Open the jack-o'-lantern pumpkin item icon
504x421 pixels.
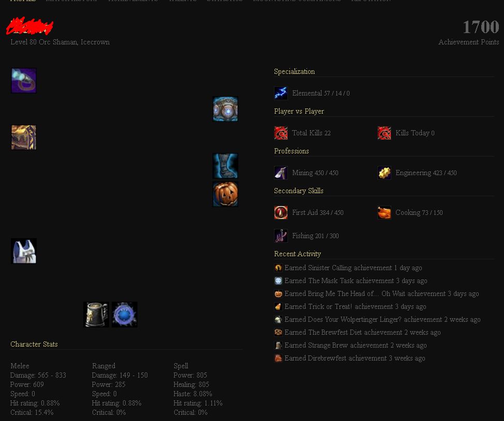pos(225,194)
